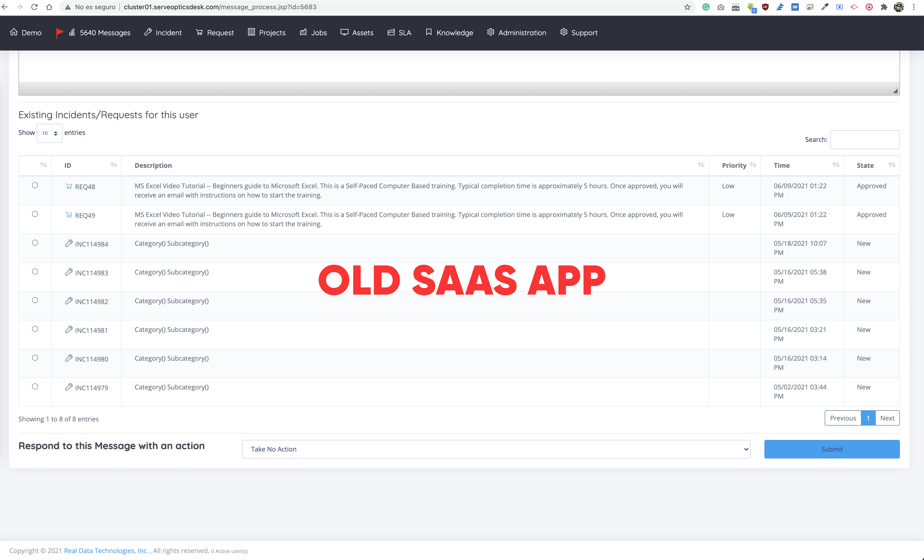This screenshot has height=560, width=924.
Task: Open the Show entries count dropdown
Action: [49, 133]
